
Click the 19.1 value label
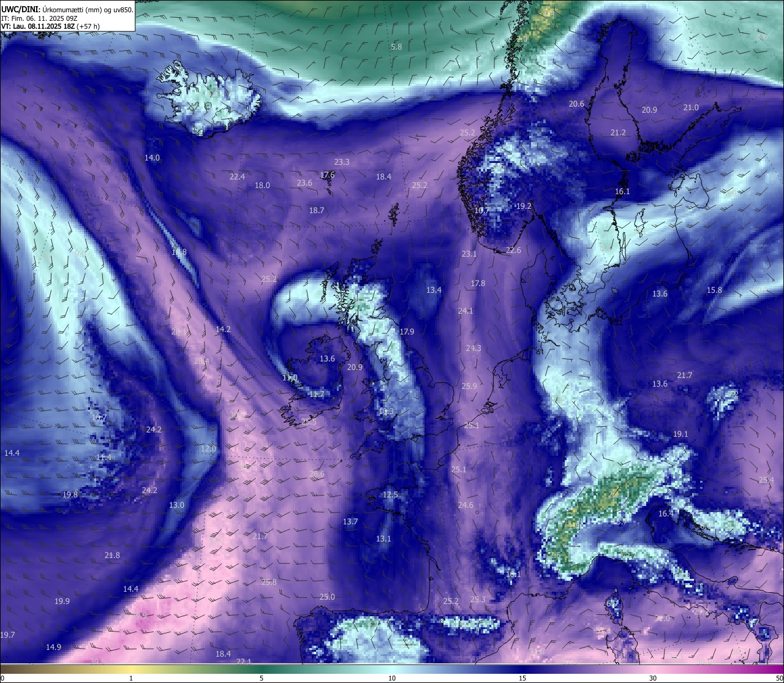680,434
